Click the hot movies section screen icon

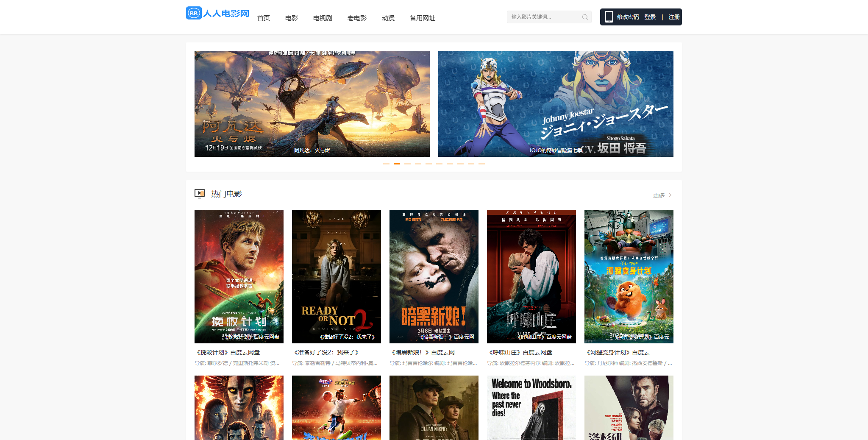coord(200,194)
